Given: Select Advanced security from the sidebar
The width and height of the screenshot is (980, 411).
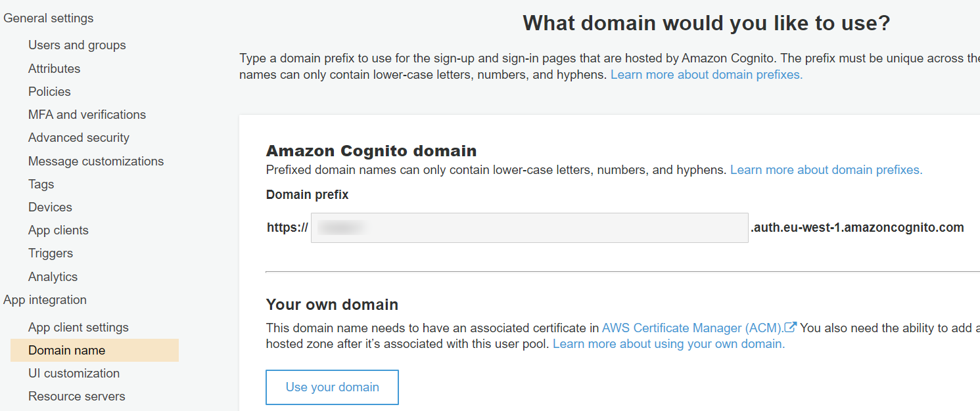Looking at the screenshot, I should click(78, 137).
